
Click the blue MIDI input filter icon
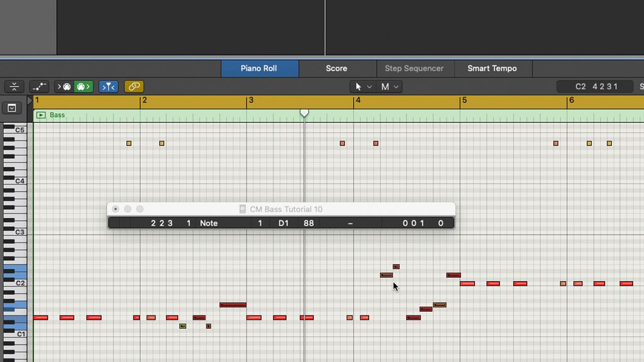108,86
